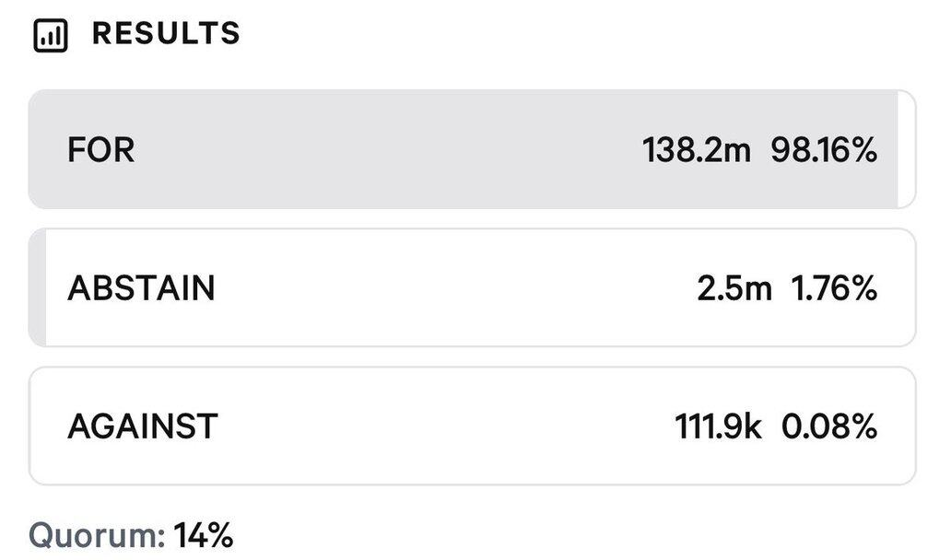The image size is (951, 560).
Task: Click the Quorum label
Action: [97, 535]
